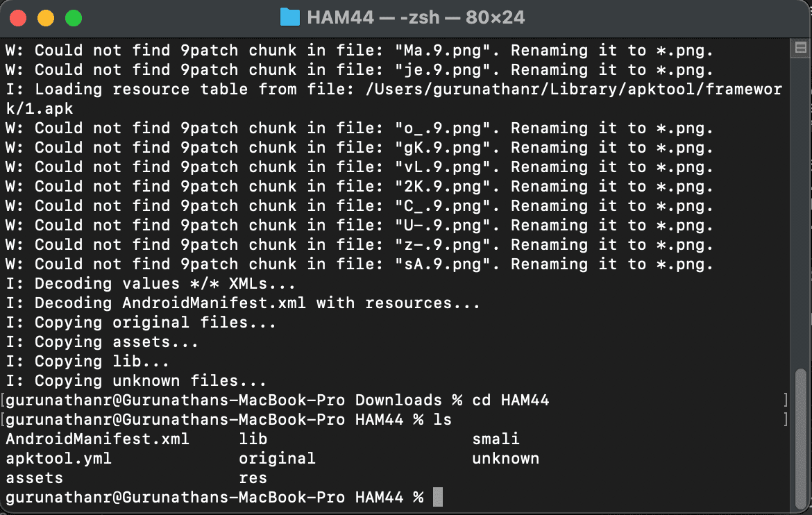
Task: Close the terminal window with red button
Action: (19, 18)
